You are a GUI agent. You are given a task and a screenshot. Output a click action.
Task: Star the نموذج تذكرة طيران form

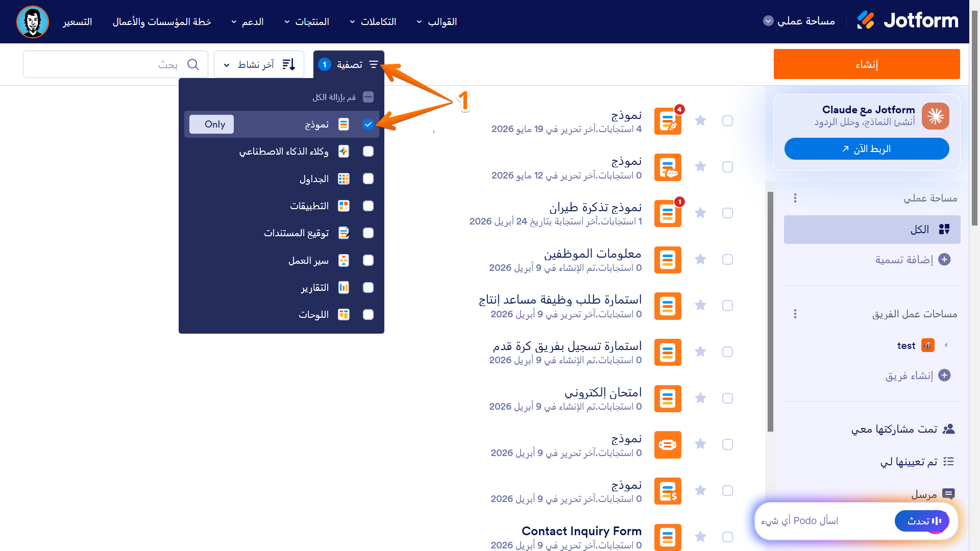(700, 213)
